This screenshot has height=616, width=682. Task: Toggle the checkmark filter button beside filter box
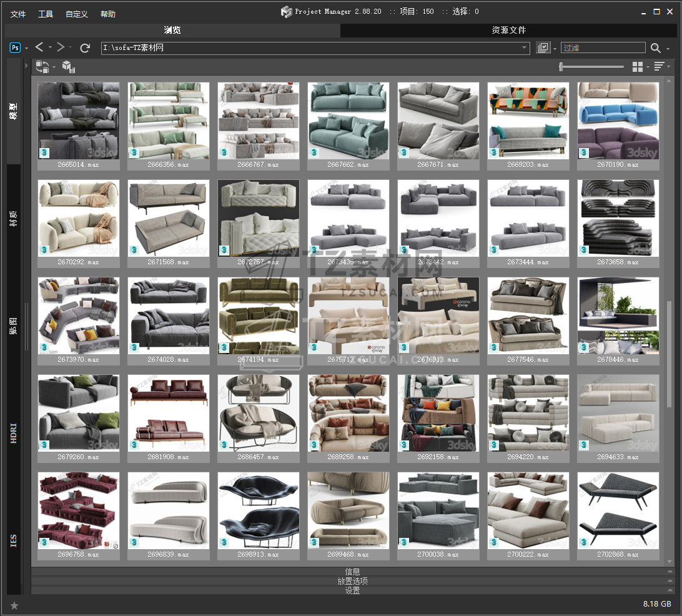pos(543,48)
